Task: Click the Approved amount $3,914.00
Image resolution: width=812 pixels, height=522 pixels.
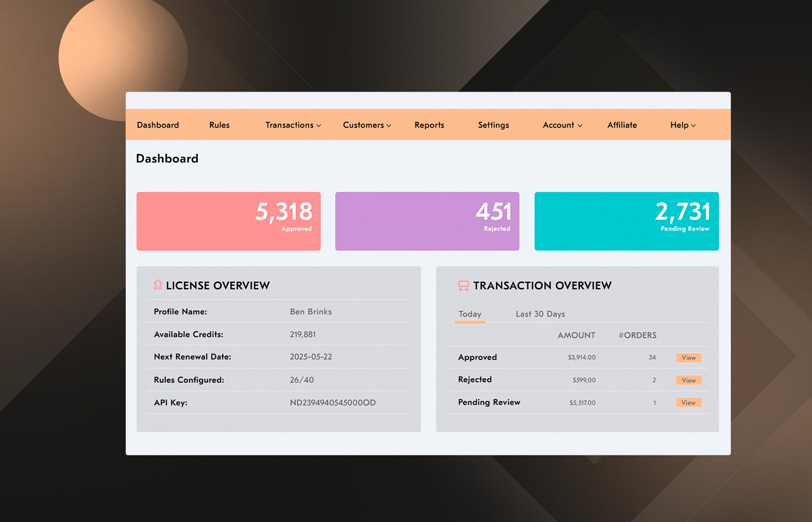Action: pos(582,357)
